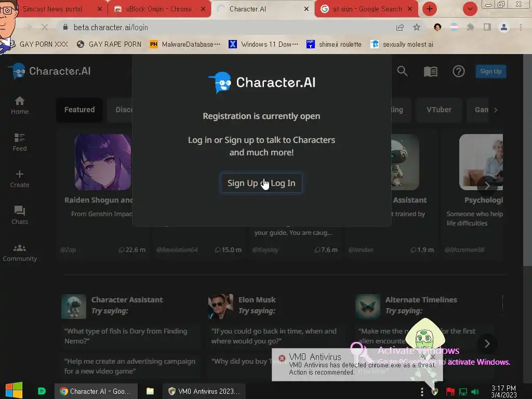Click the Character.AI Chrome taskbar item
The height and width of the screenshot is (399, 532).
(96, 391)
